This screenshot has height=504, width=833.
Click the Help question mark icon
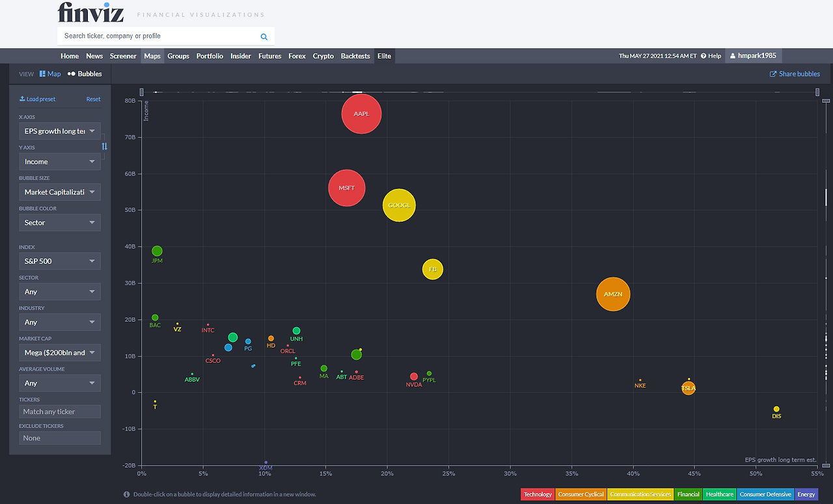pos(703,56)
